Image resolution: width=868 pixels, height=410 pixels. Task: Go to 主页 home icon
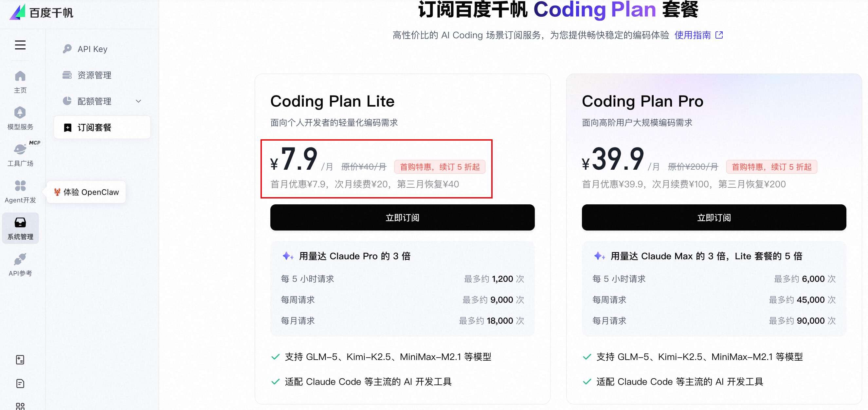pos(20,81)
